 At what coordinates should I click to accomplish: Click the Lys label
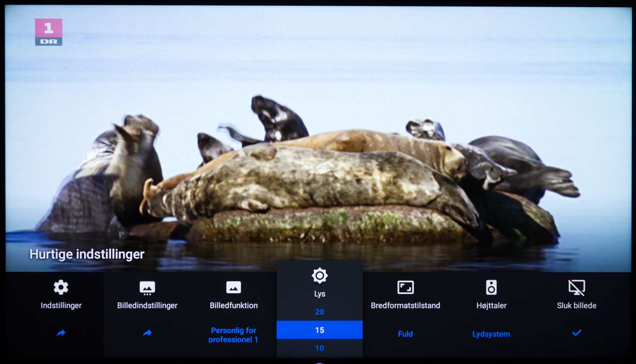[x=320, y=294]
